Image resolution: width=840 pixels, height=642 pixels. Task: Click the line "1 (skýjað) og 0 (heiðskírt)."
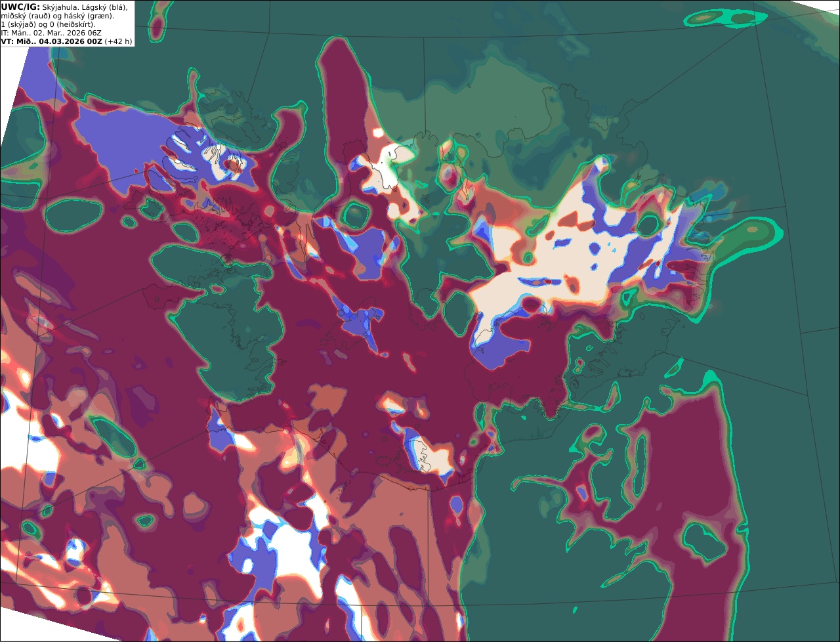click(48, 24)
